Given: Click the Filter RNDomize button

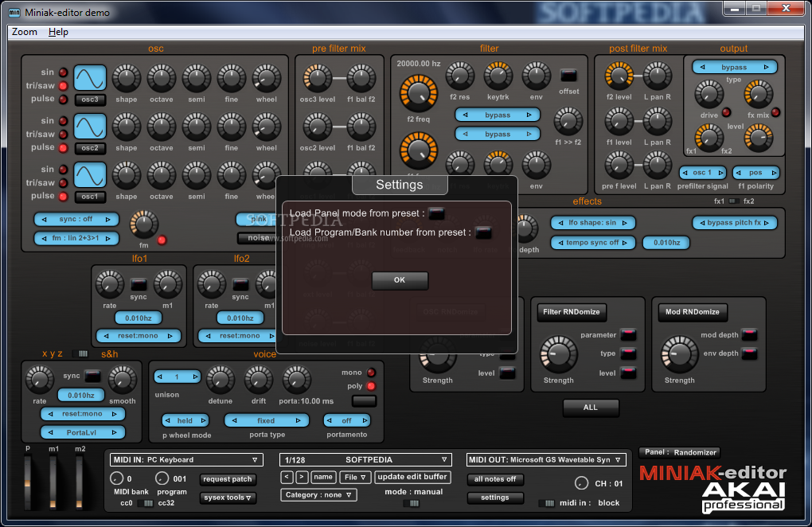Looking at the screenshot, I should [x=572, y=312].
